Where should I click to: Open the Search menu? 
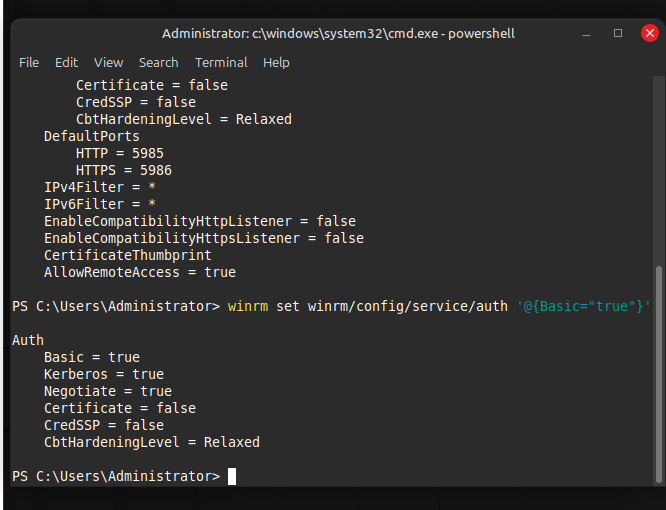(158, 62)
